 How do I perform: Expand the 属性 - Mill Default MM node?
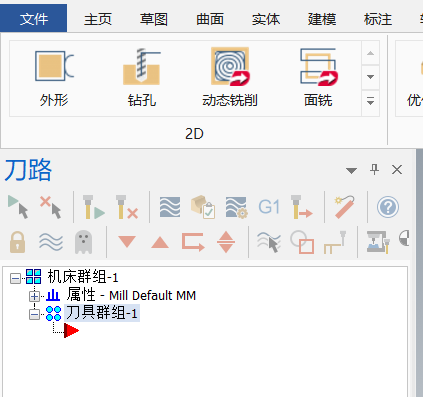click(x=34, y=296)
